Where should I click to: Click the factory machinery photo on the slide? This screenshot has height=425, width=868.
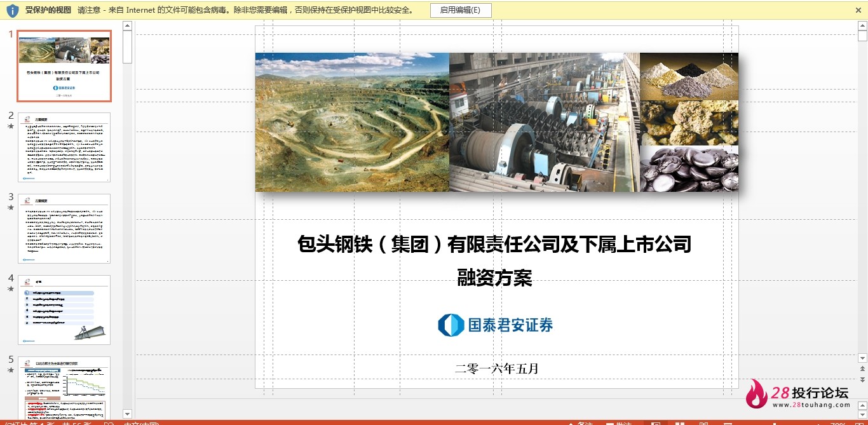click(x=545, y=122)
